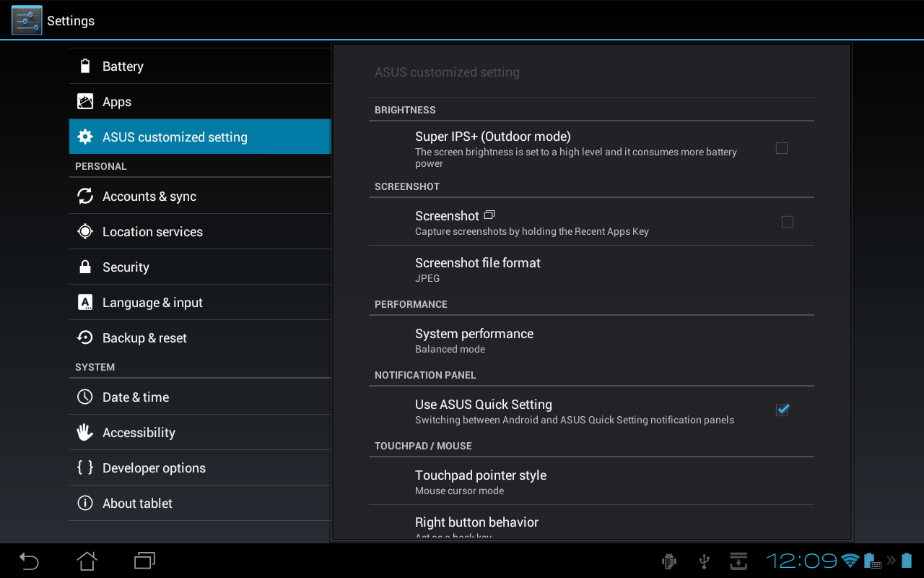This screenshot has height=578, width=924.
Task: Go to Language & input settings
Action: 200,303
